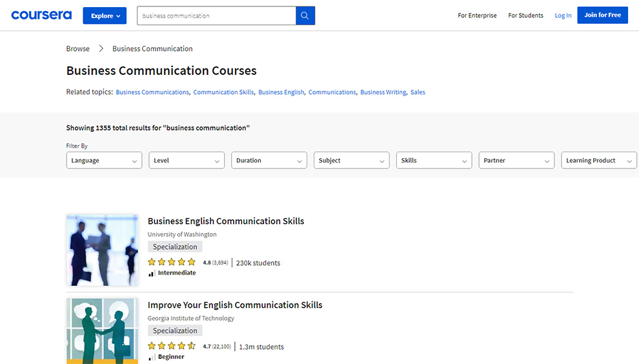The image size is (639, 364).
Task: Click the Specialization badge under University of Washington
Action: coord(175,247)
